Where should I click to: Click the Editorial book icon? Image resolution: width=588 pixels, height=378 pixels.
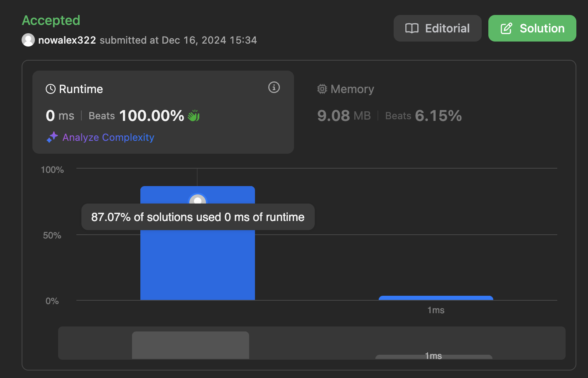tap(411, 28)
